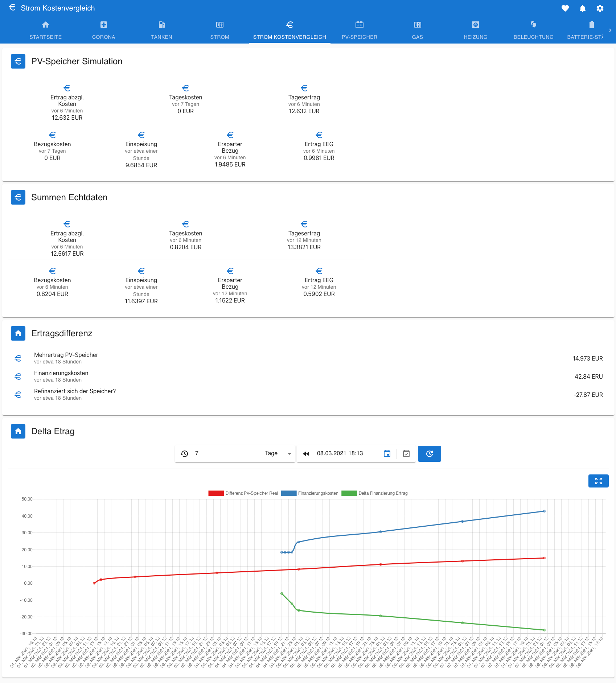Click euro icon above Echtdaten Ertrag EEG
Viewport: 616px width, 683px height.
click(319, 271)
